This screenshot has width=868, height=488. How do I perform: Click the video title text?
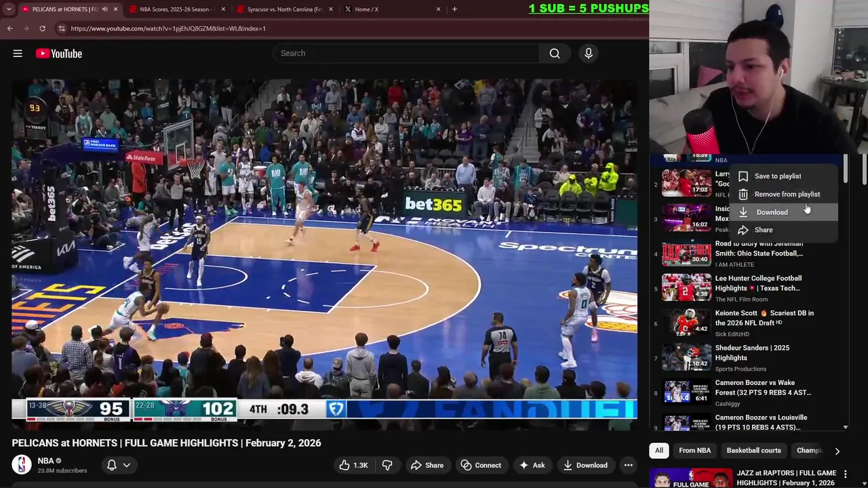tap(166, 443)
